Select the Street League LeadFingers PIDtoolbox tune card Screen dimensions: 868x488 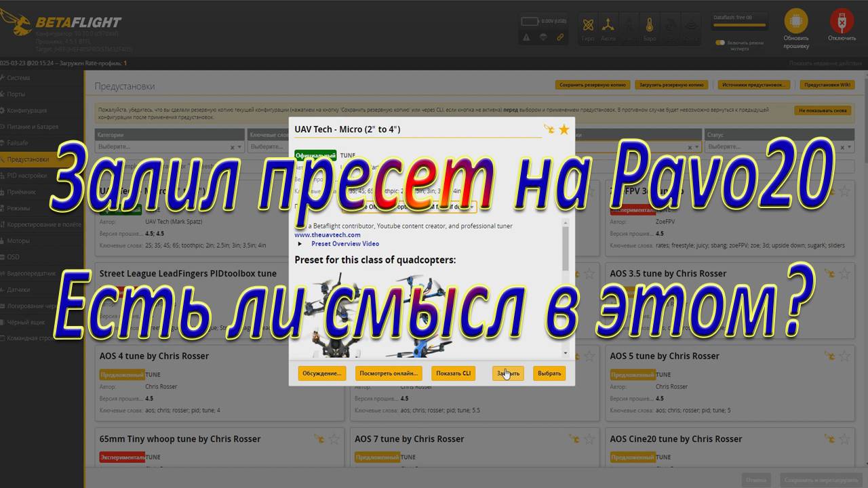219,300
